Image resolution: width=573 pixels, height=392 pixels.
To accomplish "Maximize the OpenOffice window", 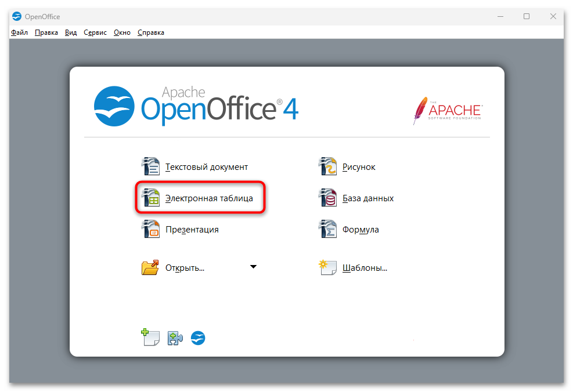I will (x=527, y=16).
